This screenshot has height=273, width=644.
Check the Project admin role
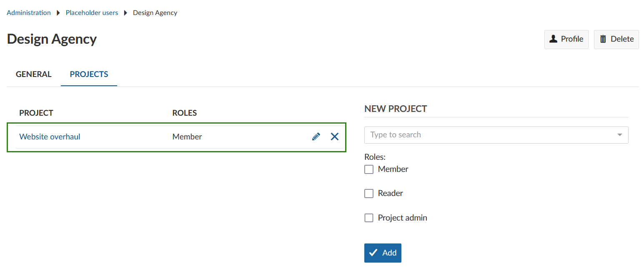coord(369,218)
